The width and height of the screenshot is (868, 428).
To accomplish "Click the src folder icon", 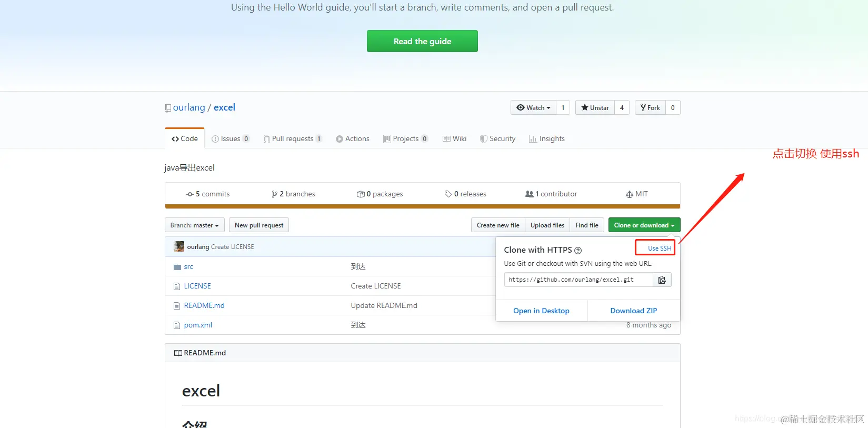I will click(x=177, y=267).
